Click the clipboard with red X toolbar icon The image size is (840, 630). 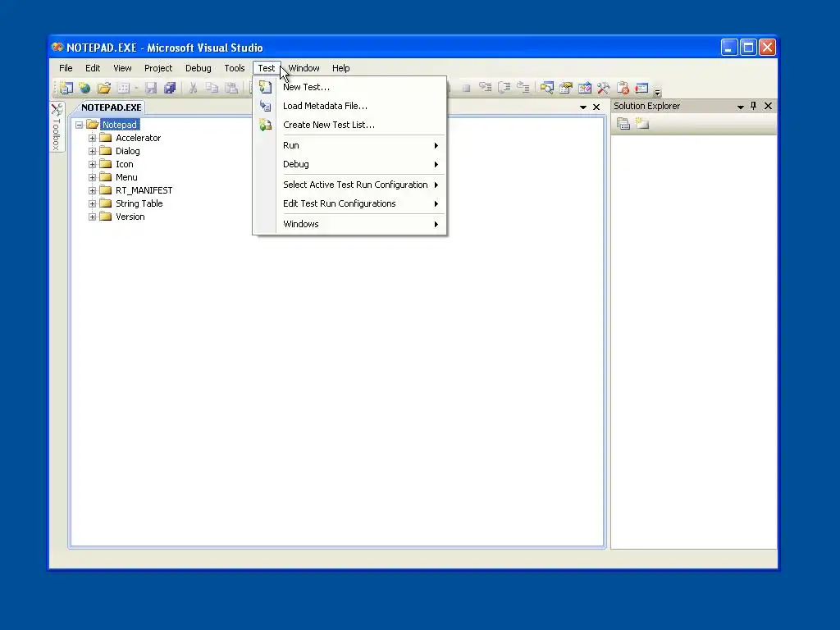point(623,88)
